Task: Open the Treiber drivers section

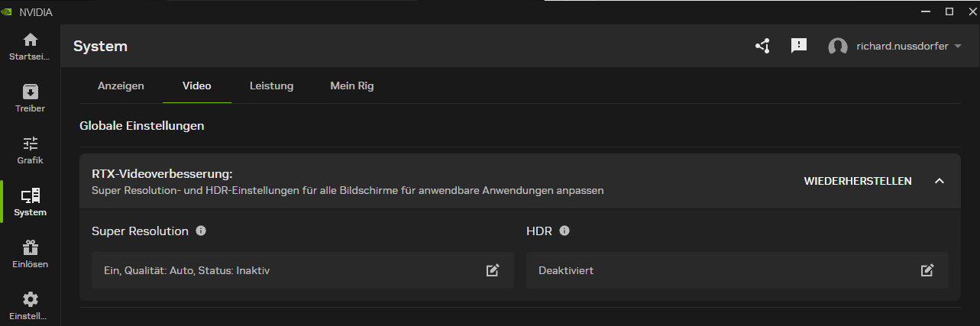Action: click(x=30, y=98)
